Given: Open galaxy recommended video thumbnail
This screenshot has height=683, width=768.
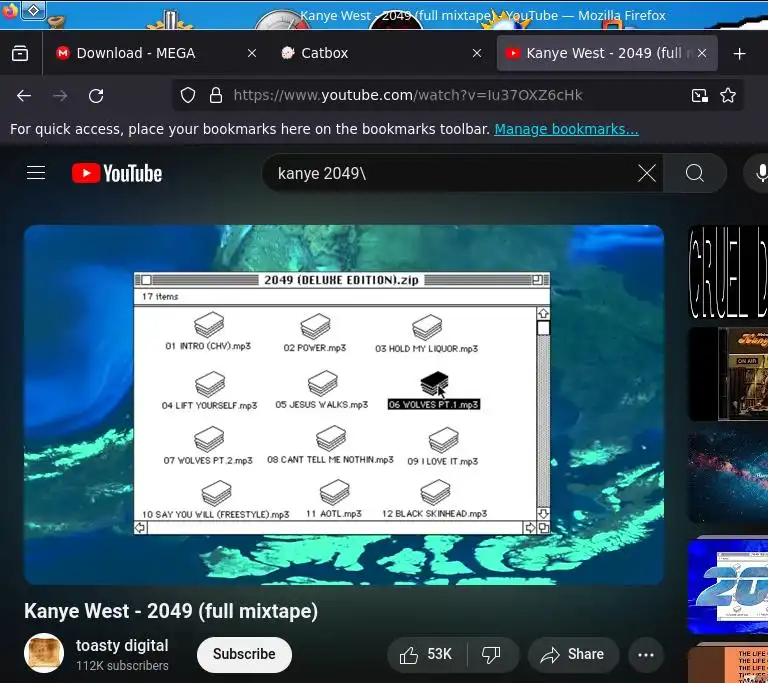Looking at the screenshot, I should coord(728,477).
